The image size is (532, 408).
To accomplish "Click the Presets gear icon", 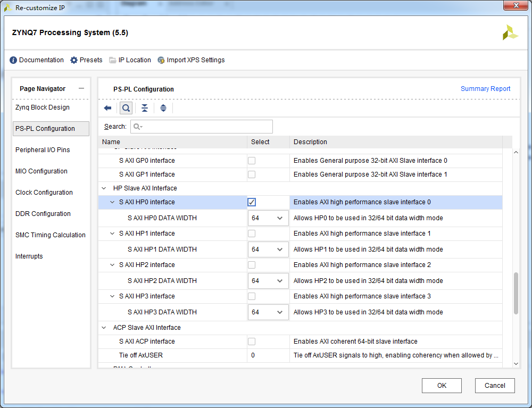I will coord(73,60).
